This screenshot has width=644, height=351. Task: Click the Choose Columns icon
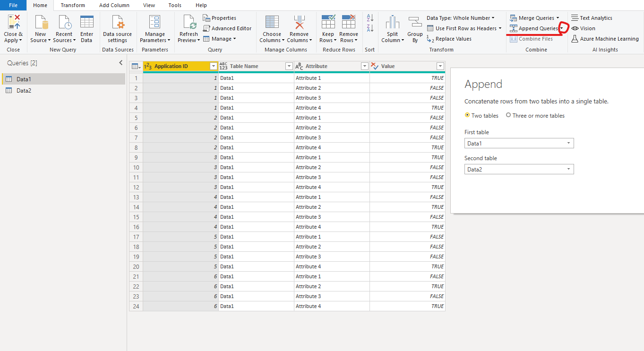272,22
